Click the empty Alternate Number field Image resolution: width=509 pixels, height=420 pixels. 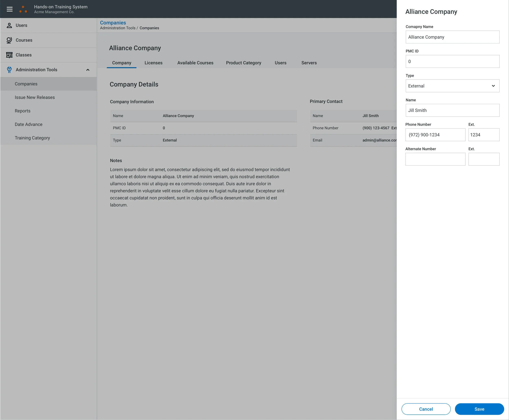point(435,159)
